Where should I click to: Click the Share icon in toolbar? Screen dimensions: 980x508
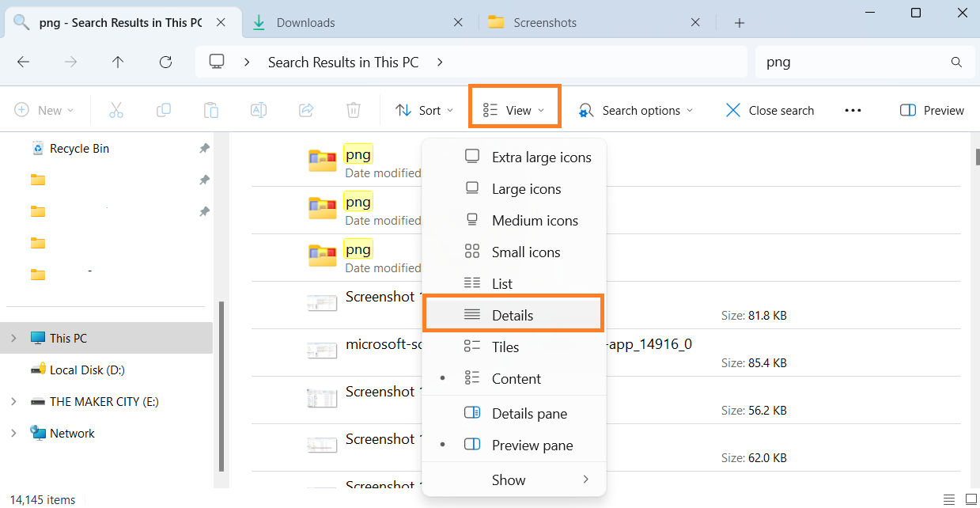coord(306,110)
